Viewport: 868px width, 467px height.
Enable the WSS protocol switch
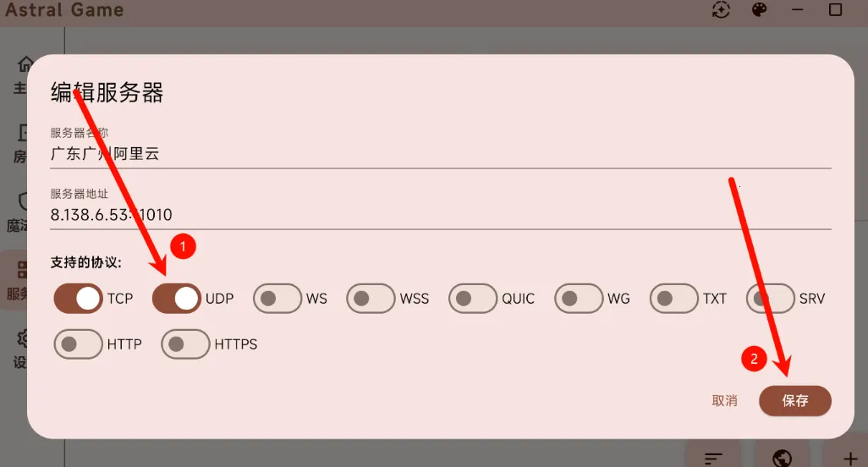tap(371, 299)
